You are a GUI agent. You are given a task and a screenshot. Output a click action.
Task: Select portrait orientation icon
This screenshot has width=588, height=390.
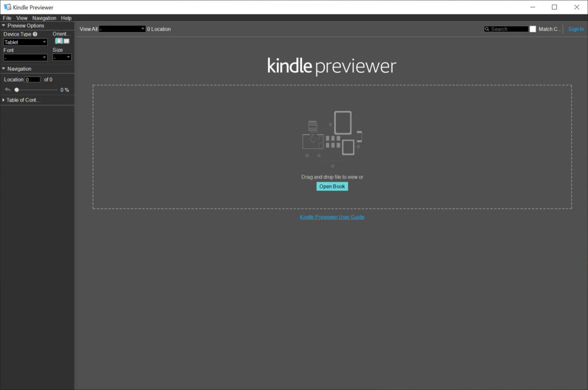(x=59, y=41)
